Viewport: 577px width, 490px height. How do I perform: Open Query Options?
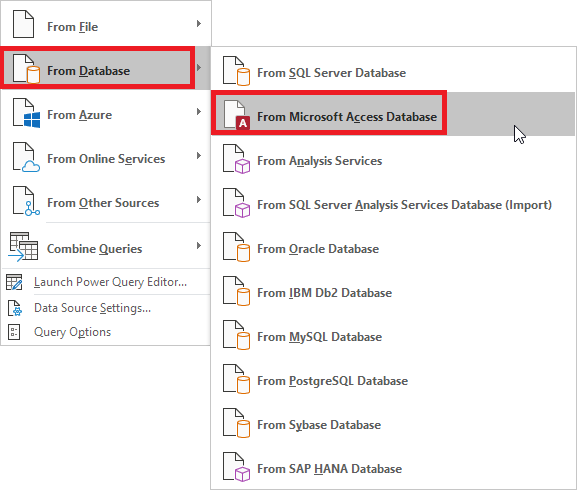coord(106,332)
